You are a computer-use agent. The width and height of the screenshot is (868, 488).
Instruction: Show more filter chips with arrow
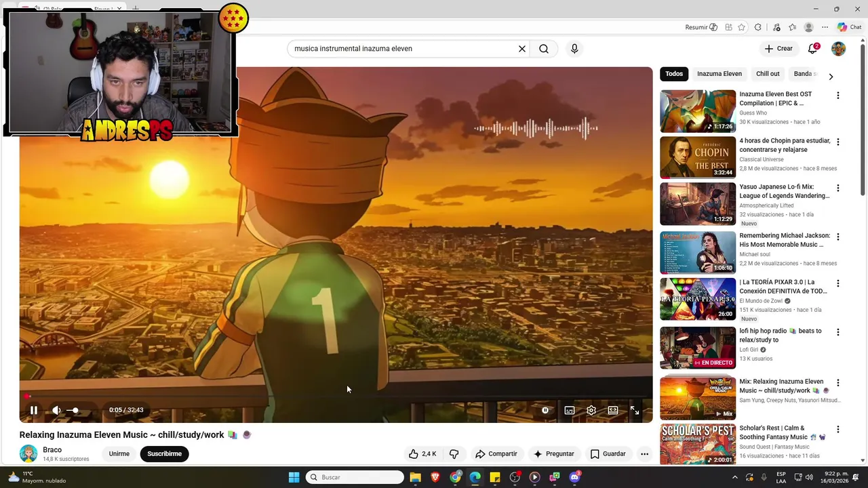point(831,77)
